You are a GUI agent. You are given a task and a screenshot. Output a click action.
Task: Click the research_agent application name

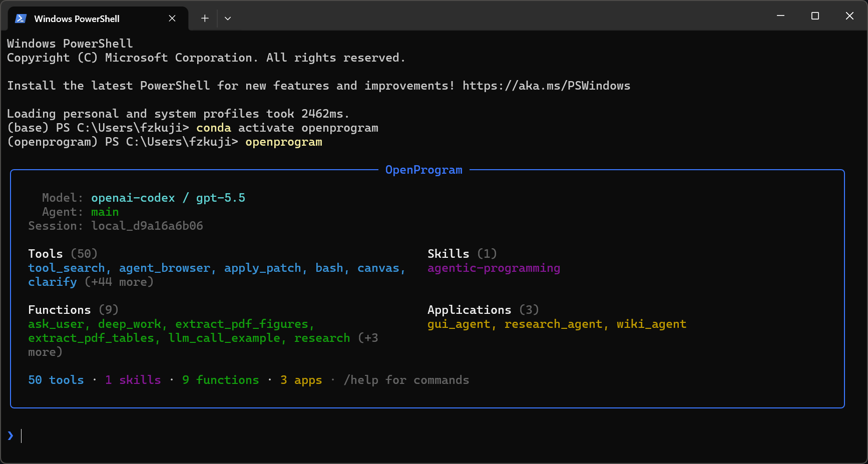tap(554, 324)
